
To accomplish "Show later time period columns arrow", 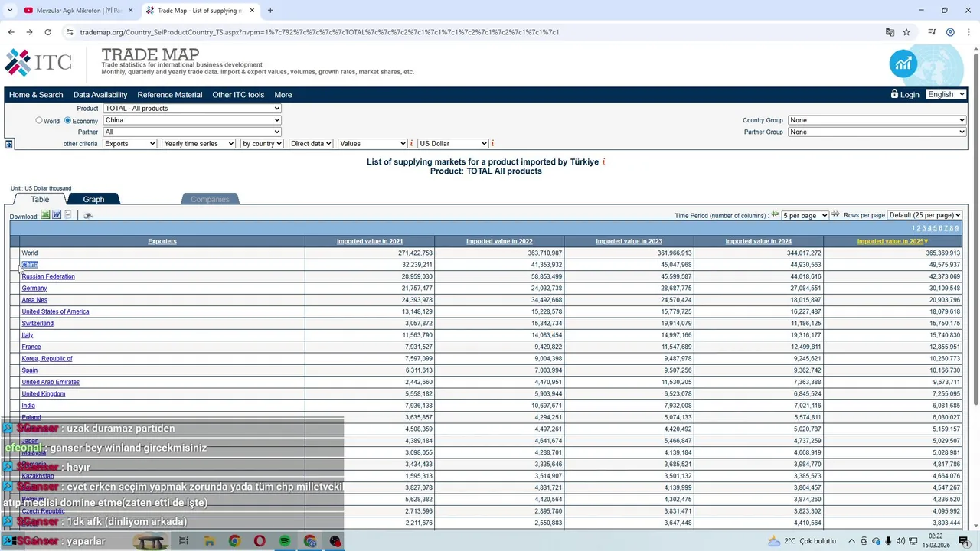I will click(835, 215).
